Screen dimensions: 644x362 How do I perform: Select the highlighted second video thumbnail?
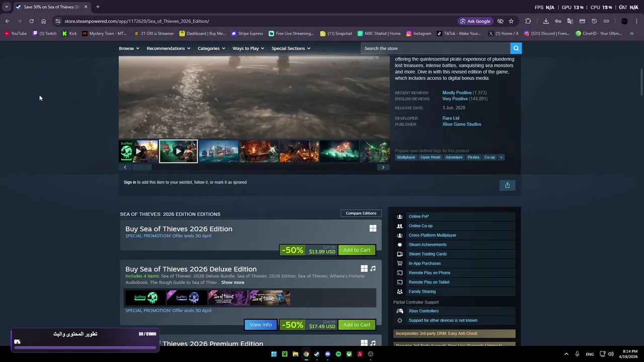(178, 151)
